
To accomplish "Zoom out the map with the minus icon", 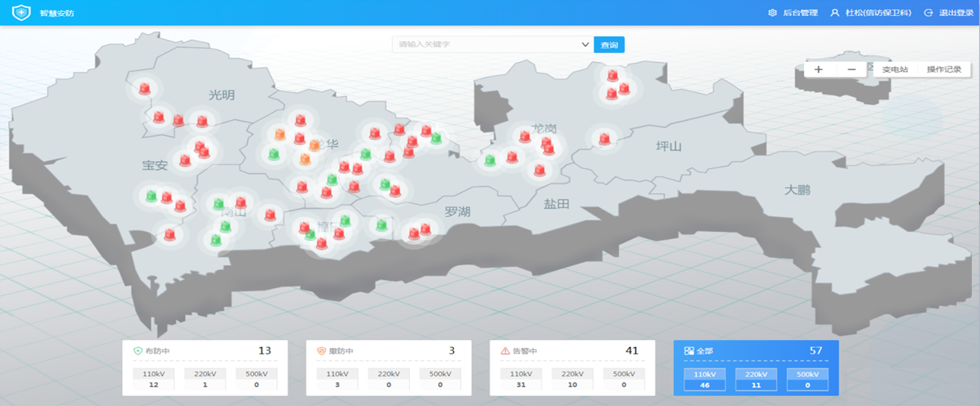I will tap(852, 69).
